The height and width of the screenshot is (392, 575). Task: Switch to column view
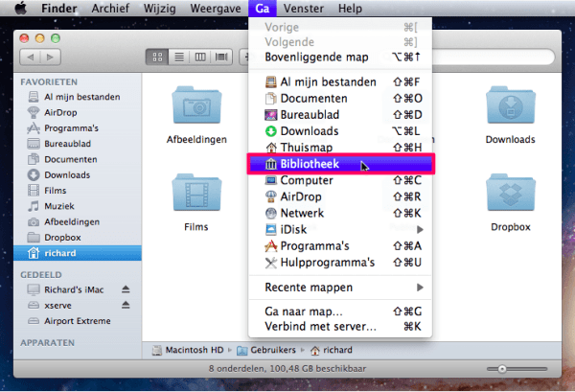point(200,57)
